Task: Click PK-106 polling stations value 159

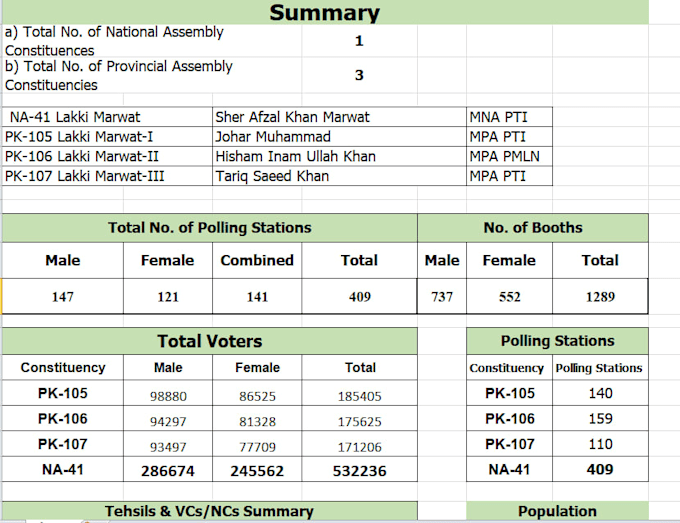Action: coord(600,419)
